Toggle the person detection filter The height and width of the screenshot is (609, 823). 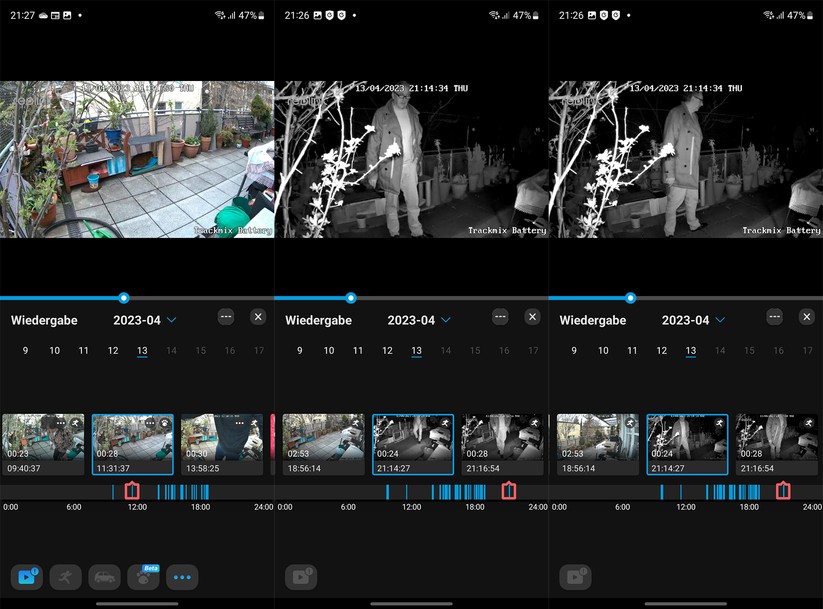pos(66,577)
